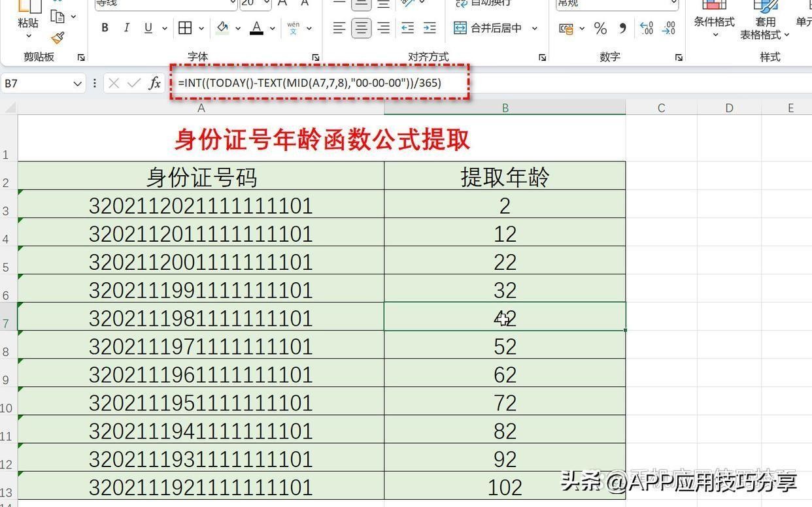This screenshot has width=812, height=507.
Task: Apply percent style to cell
Action: (600, 28)
